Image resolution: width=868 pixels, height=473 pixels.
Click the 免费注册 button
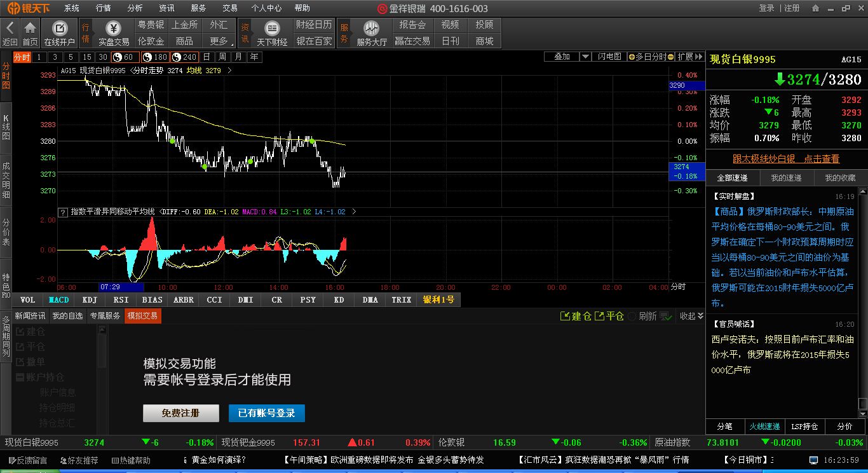pyautogui.click(x=181, y=413)
